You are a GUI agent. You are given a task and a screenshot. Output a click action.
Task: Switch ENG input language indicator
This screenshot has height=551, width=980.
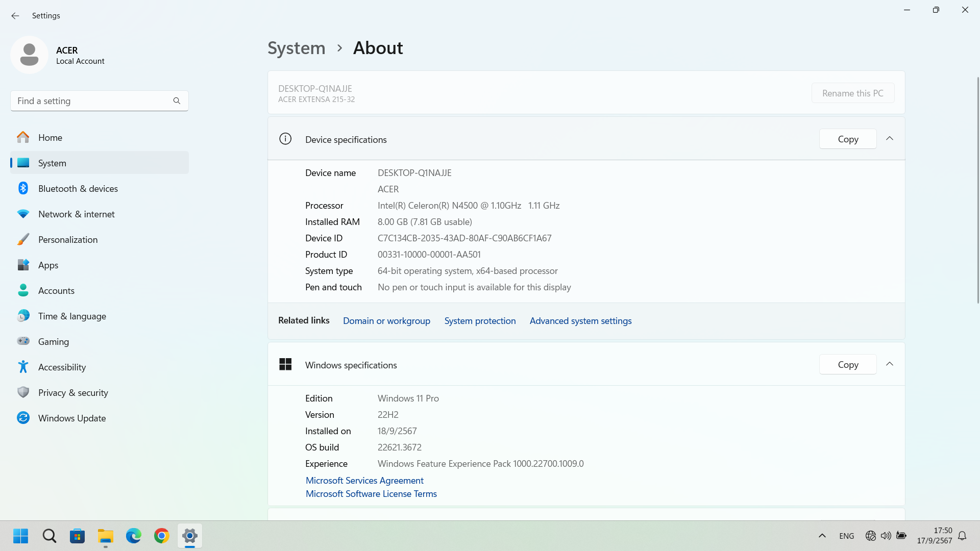point(846,536)
